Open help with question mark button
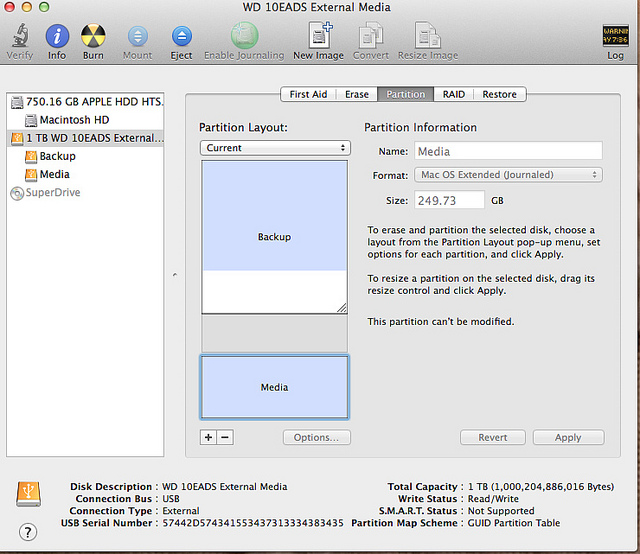The width and height of the screenshot is (640, 554). [x=28, y=532]
